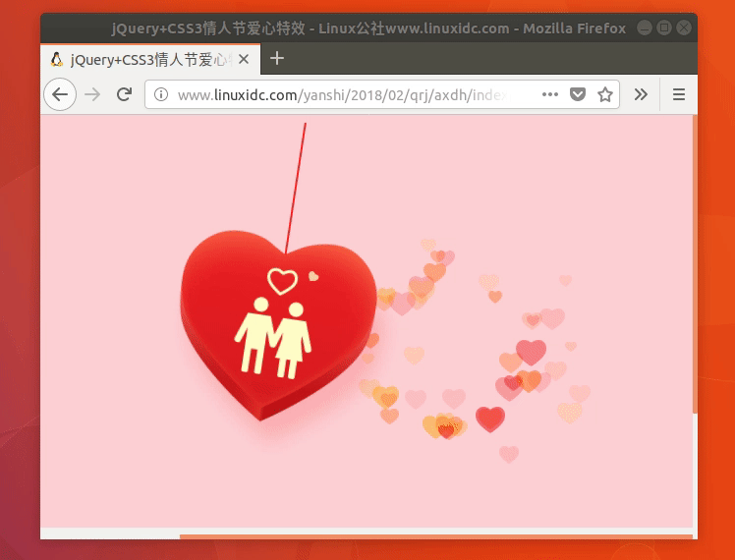Viewport: 735px width, 560px height.
Task: Click the horizontal scrollbar thumb
Action: point(436,536)
